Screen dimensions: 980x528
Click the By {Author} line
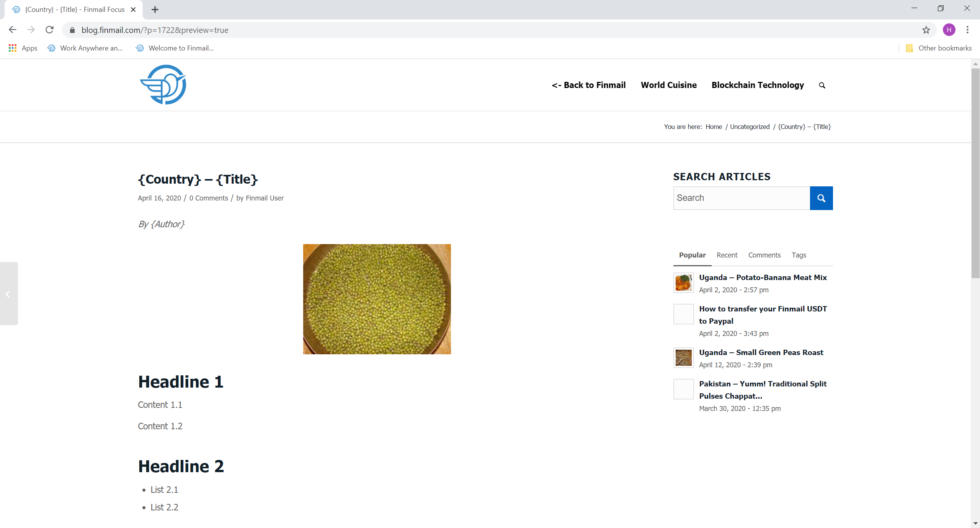click(x=161, y=224)
